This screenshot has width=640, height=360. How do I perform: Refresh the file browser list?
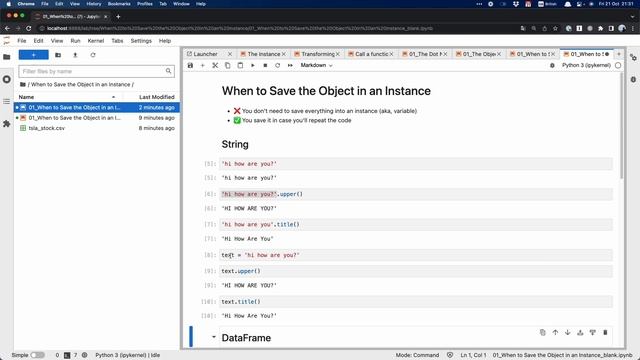coord(93,55)
